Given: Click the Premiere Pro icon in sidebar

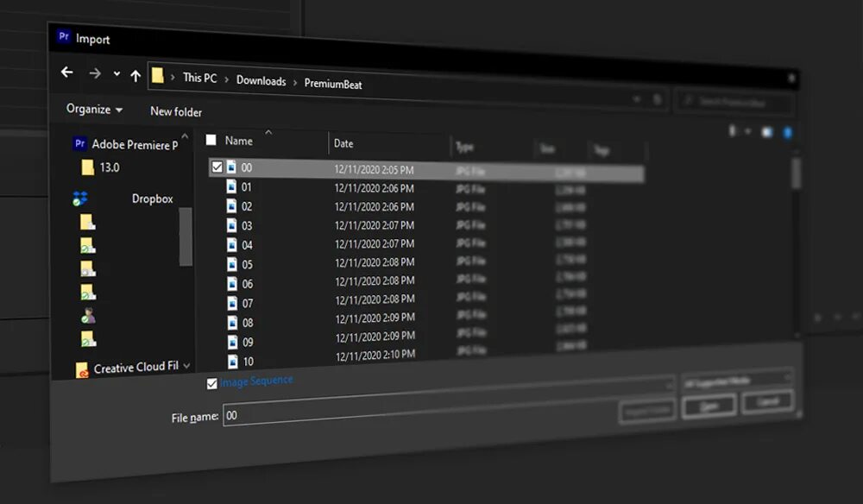Looking at the screenshot, I should [x=79, y=143].
